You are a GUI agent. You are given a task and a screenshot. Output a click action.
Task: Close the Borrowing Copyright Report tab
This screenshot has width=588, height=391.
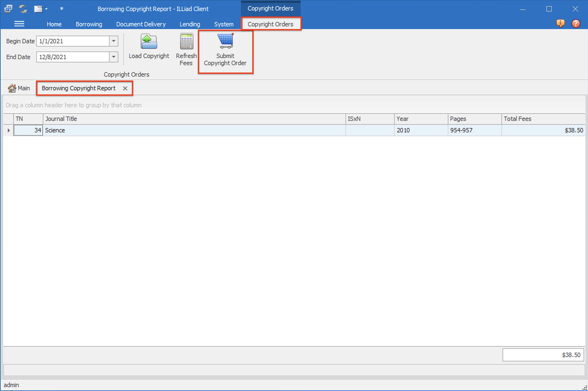pyautogui.click(x=125, y=88)
